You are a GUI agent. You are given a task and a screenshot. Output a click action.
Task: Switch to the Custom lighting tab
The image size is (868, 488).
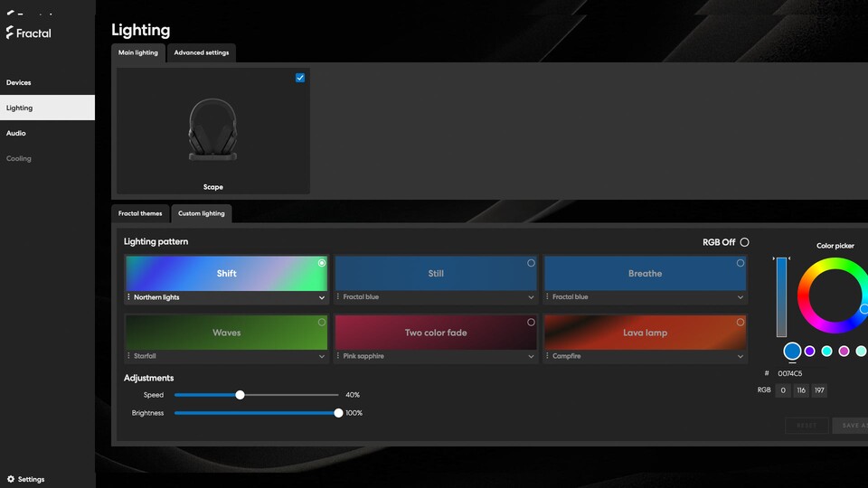202,213
